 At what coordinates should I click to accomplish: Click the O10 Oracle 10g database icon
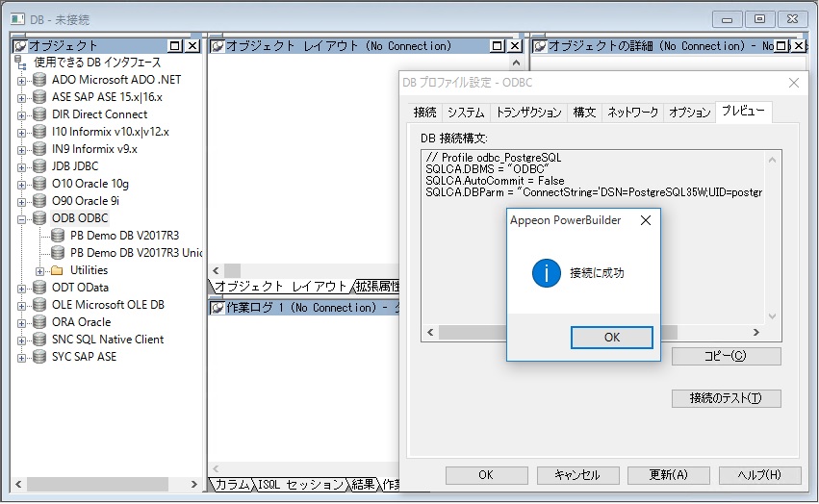(x=39, y=184)
